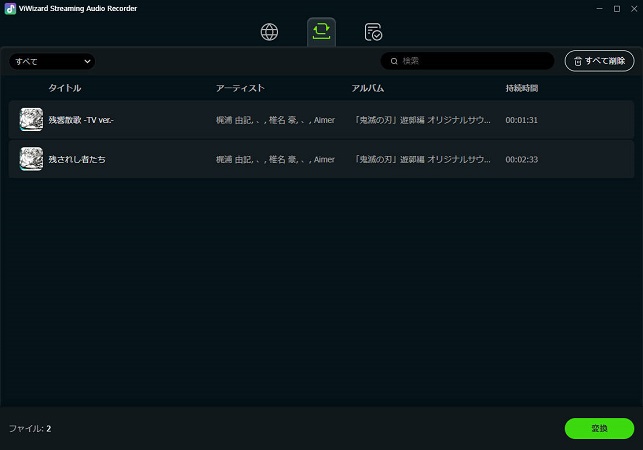Click the アルバム column header
The height and width of the screenshot is (450, 643).
[368, 88]
